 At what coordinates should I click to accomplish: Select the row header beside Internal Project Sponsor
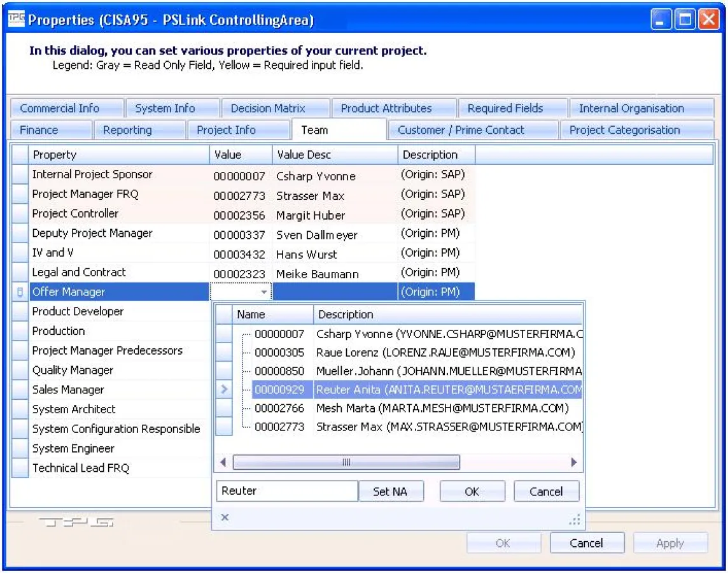[20, 174]
